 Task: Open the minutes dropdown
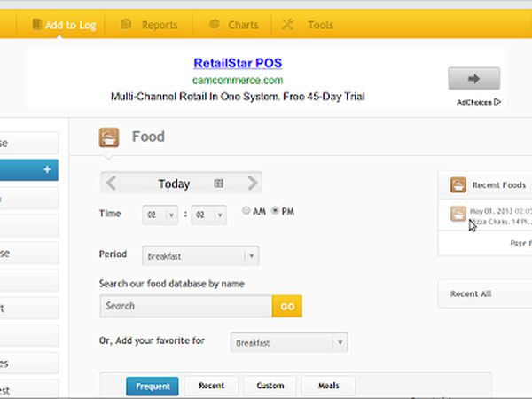[x=208, y=215]
